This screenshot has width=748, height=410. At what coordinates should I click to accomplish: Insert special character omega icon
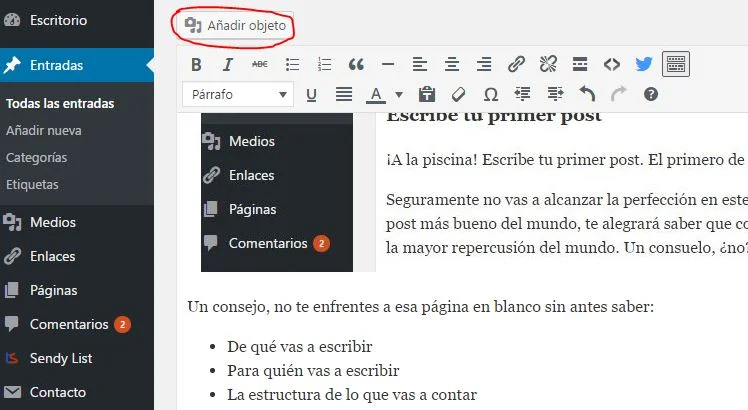[491, 95]
